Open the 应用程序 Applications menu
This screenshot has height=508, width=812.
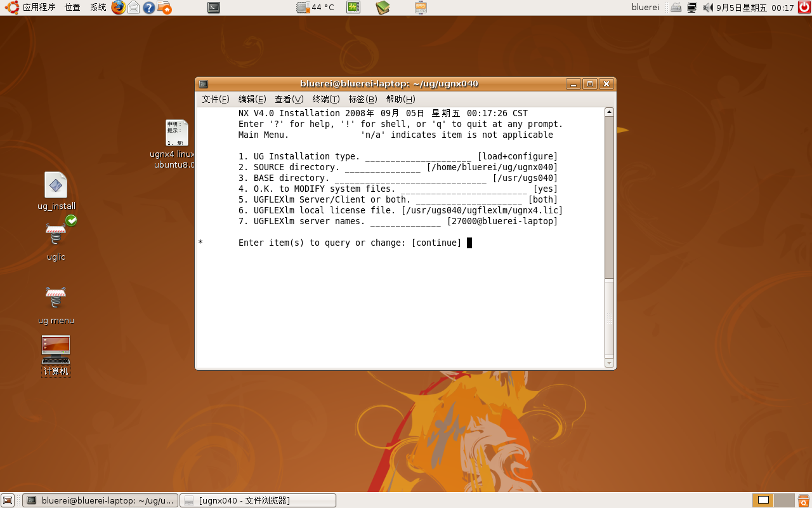click(x=31, y=8)
